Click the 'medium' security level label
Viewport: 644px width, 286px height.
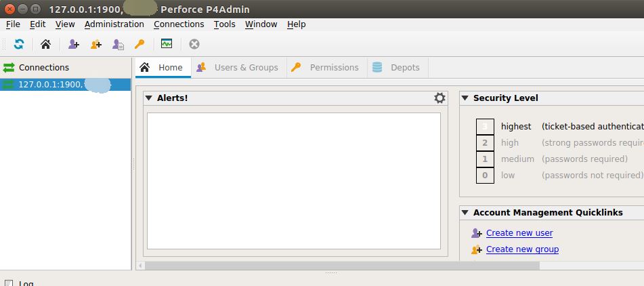[x=517, y=159]
